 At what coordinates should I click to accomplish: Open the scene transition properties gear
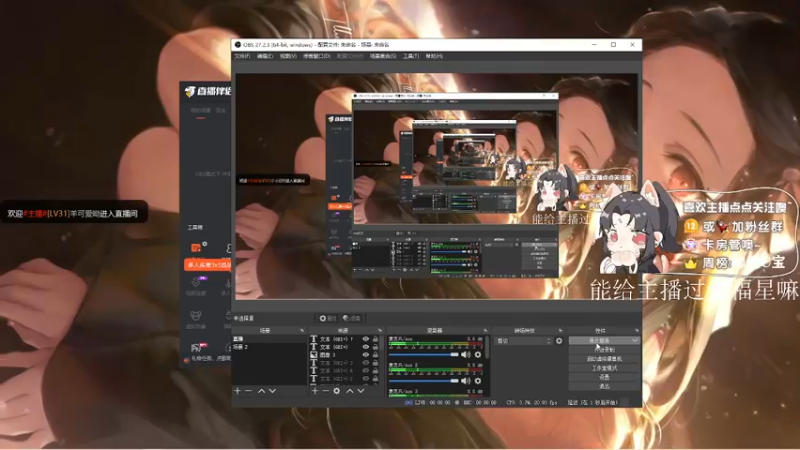(559, 341)
